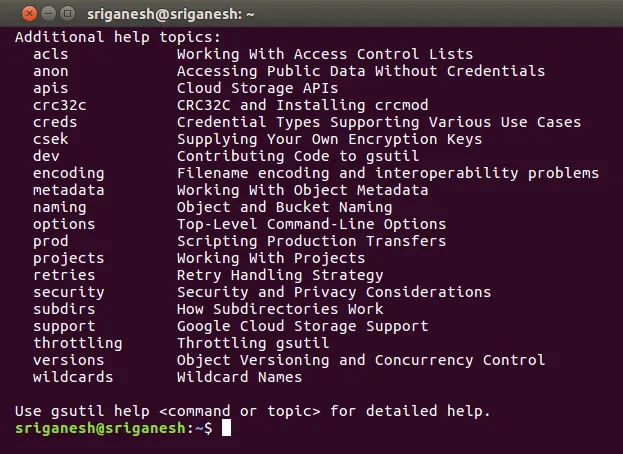Viewport: 623px width, 454px height.
Task: Close the terminal window
Action: tap(29, 15)
